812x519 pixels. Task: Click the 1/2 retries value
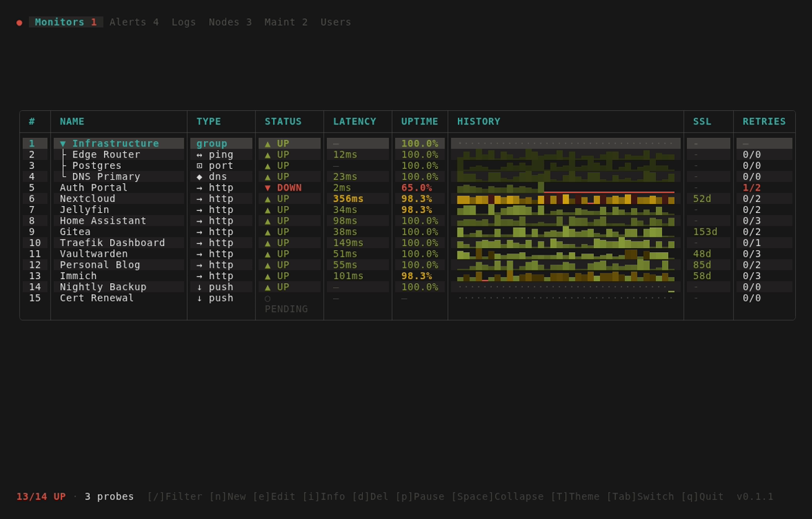click(752, 188)
